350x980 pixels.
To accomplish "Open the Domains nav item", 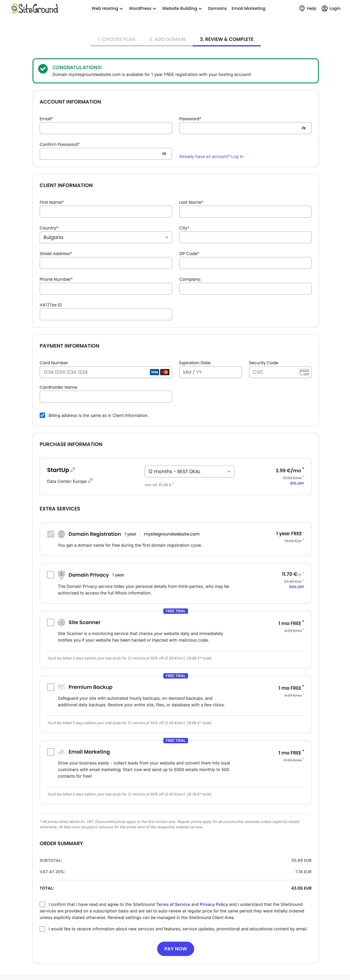I will pyautogui.click(x=217, y=8).
